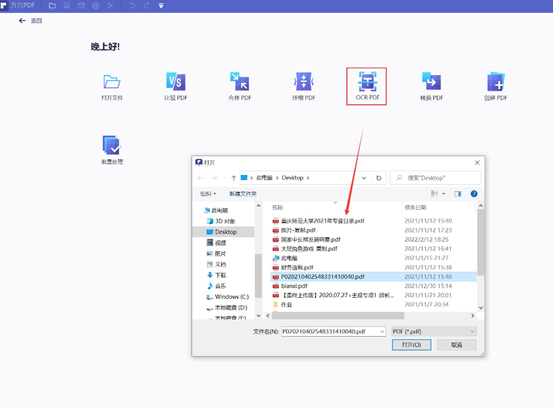Open the 打开文件 folder tile
Screen dimensions: 553x408
112,87
